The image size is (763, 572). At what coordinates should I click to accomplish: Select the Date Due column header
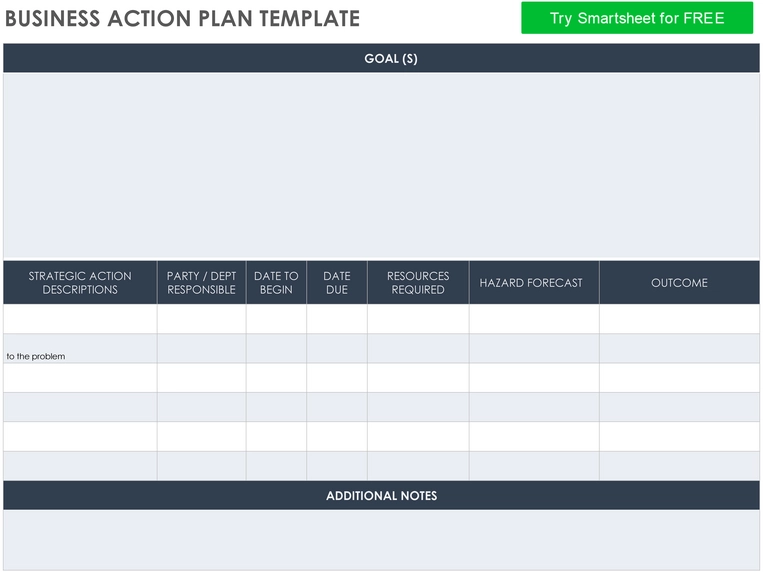click(x=337, y=282)
